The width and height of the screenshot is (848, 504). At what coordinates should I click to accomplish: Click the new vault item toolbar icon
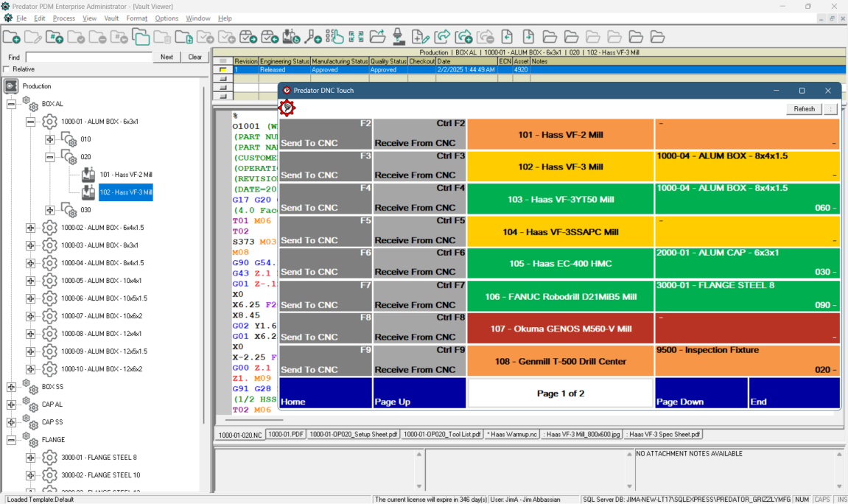point(12,36)
